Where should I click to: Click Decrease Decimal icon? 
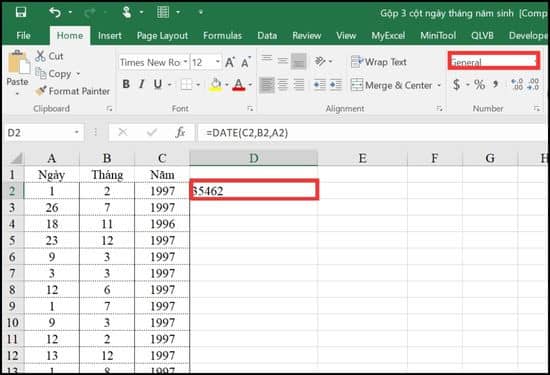pyautogui.click(x=533, y=85)
